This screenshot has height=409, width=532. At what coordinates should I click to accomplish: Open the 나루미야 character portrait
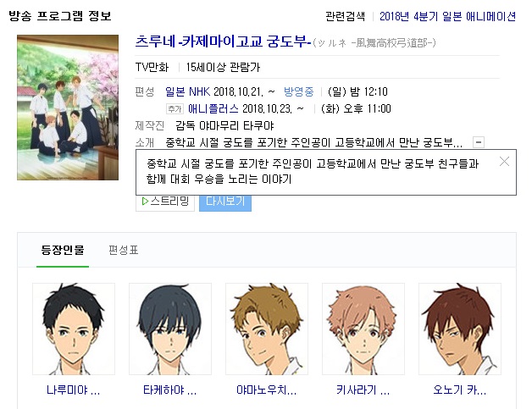coord(74,329)
